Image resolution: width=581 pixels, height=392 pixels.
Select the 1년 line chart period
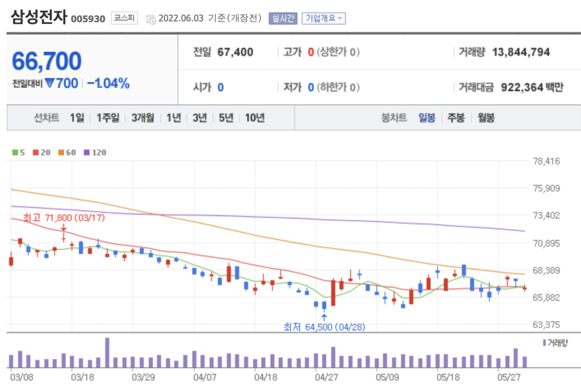tap(174, 118)
